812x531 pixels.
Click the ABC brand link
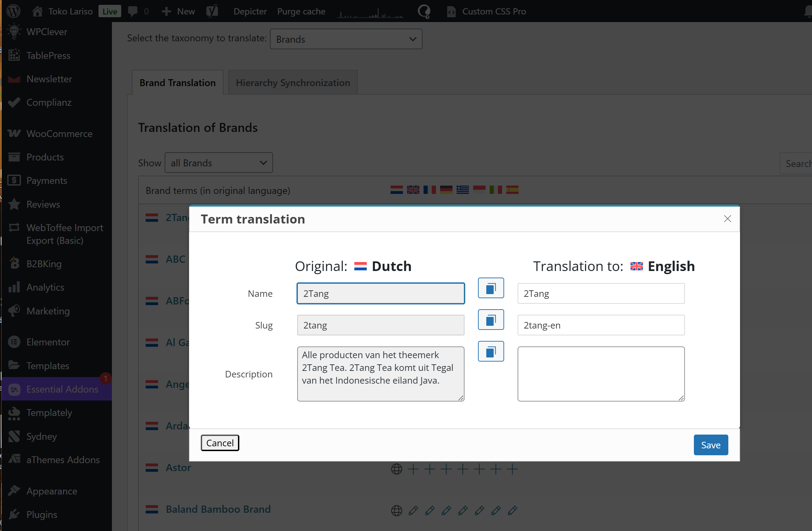[x=176, y=259]
